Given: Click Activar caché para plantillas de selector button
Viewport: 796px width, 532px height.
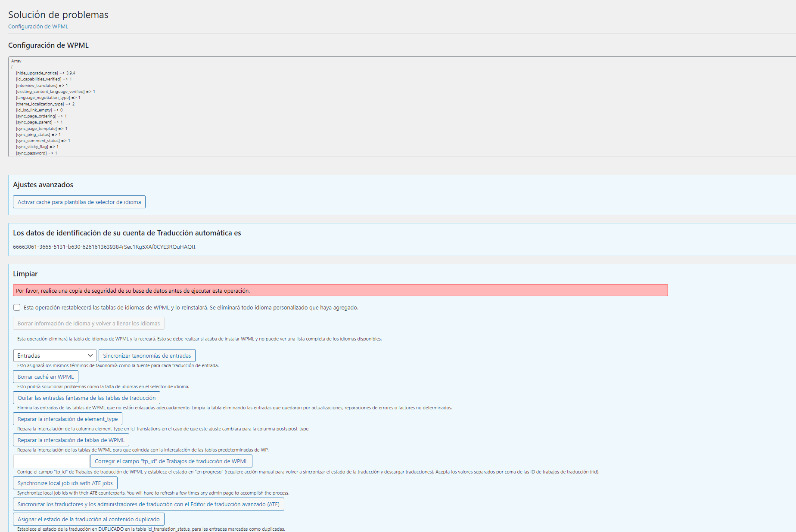Looking at the screenshot, I should [79, 202].
